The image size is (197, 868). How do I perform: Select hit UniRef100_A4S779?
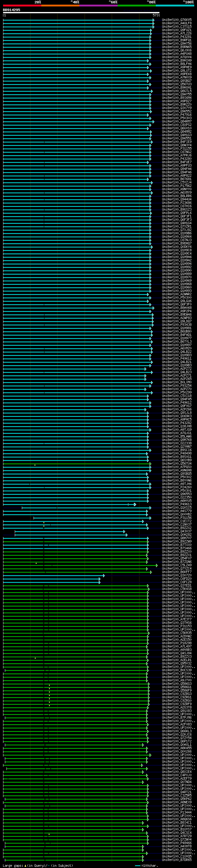pyautogui.click(x=177, y=511)
